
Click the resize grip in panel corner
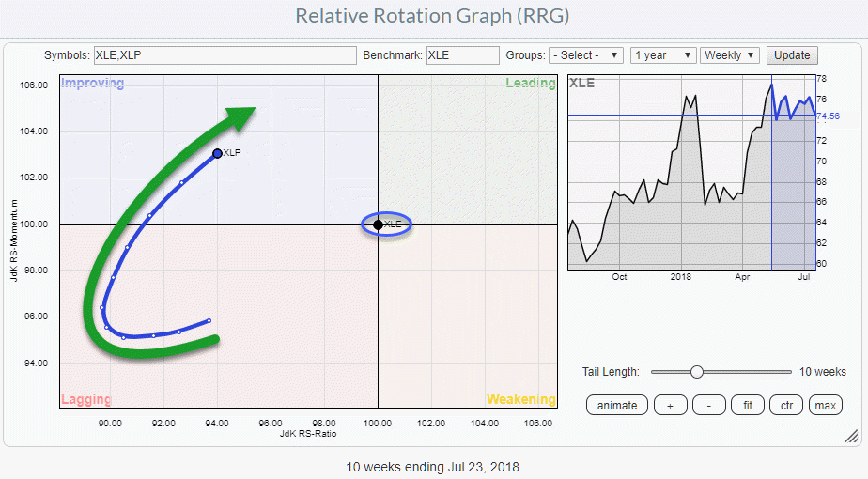click(851, 436)
